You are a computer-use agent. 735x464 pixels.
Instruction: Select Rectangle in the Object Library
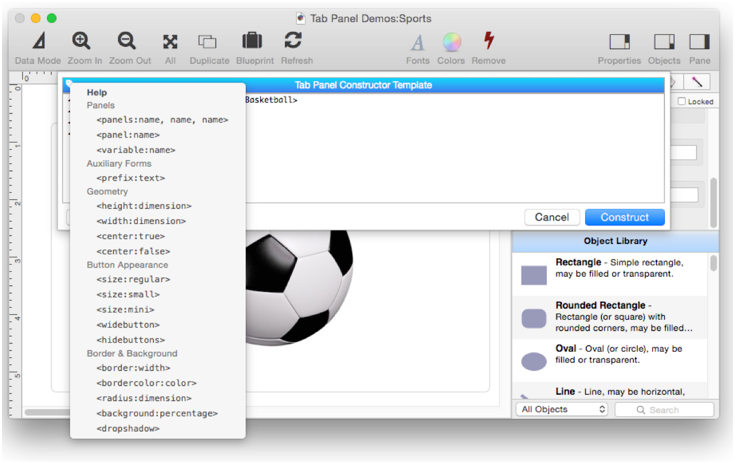point(610,274)
